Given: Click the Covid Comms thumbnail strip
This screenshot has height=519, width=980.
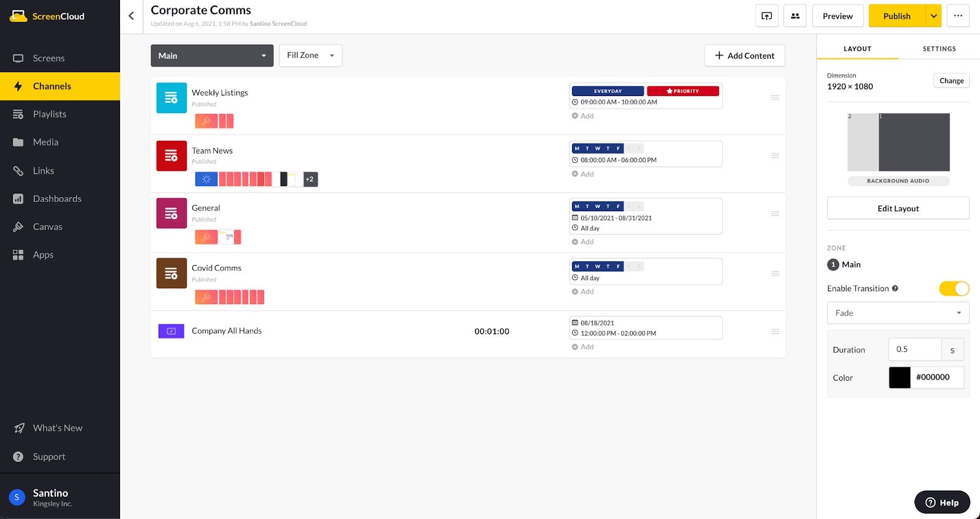Looking at the screenshot, I should [230, 297].
